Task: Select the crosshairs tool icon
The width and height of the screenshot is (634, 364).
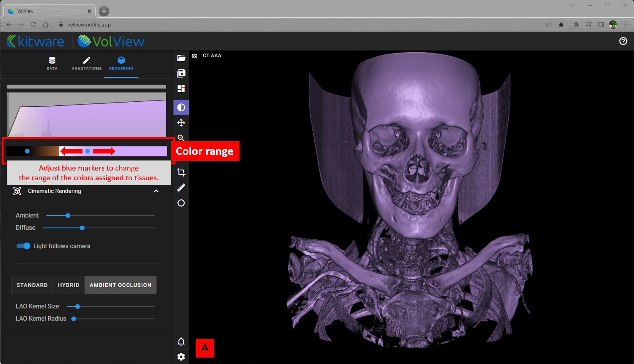Action: 181,203
